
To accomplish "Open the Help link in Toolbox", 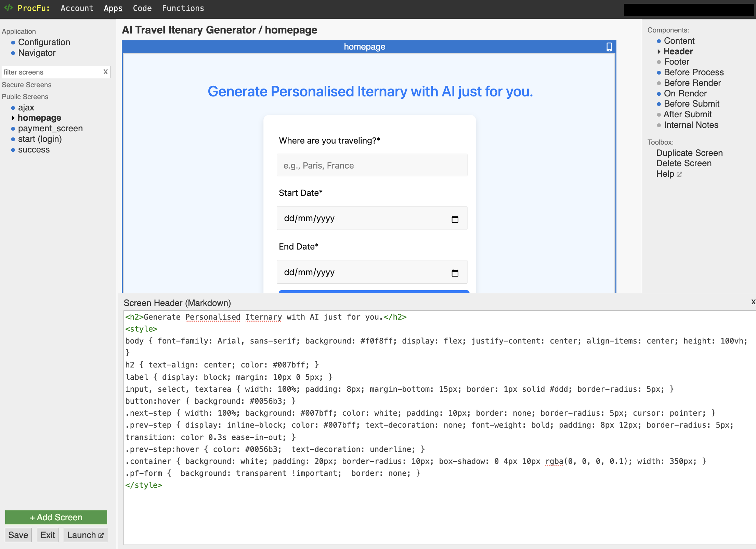I will point(669,174).
